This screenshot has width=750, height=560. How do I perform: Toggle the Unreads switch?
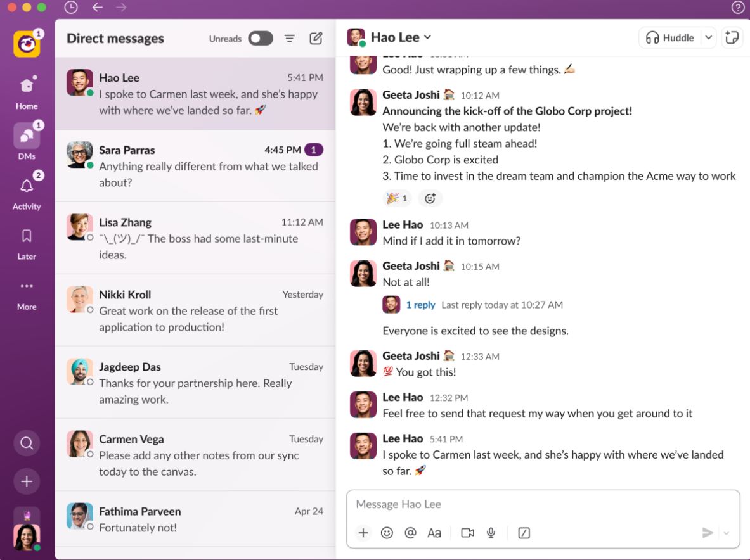(260, 38)
